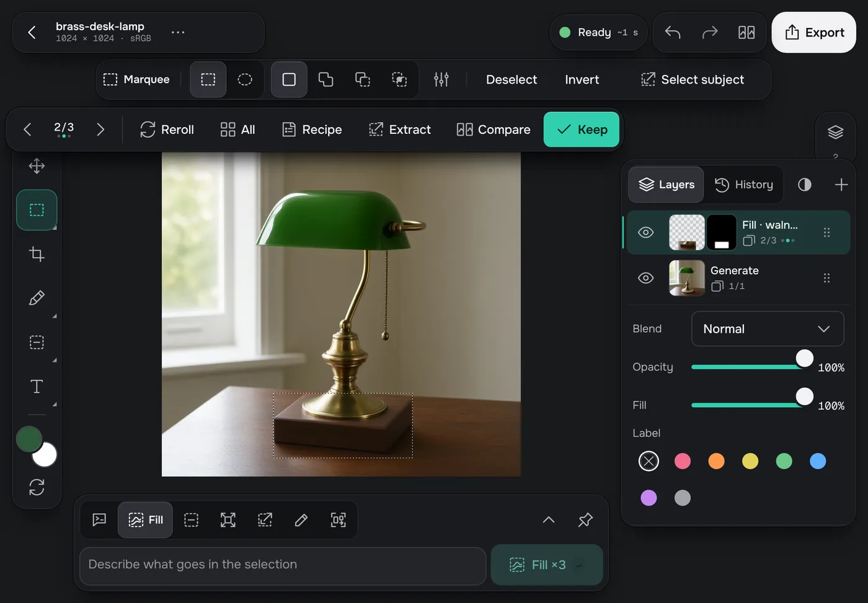Image resolution: width=868 pixels, height=603 pixels.
Task: Click the Opacity slider handle
Action: (x=804, y=358)
